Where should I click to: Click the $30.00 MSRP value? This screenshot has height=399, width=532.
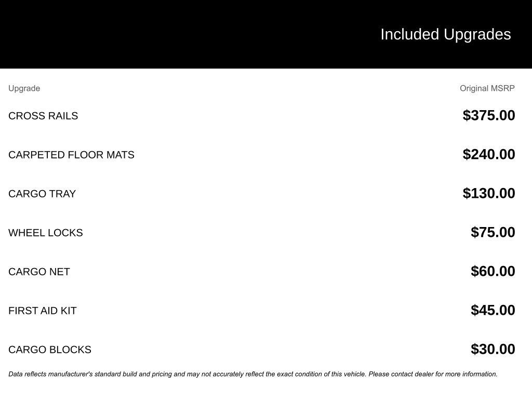pyautogui.click(x=493, y=349)
